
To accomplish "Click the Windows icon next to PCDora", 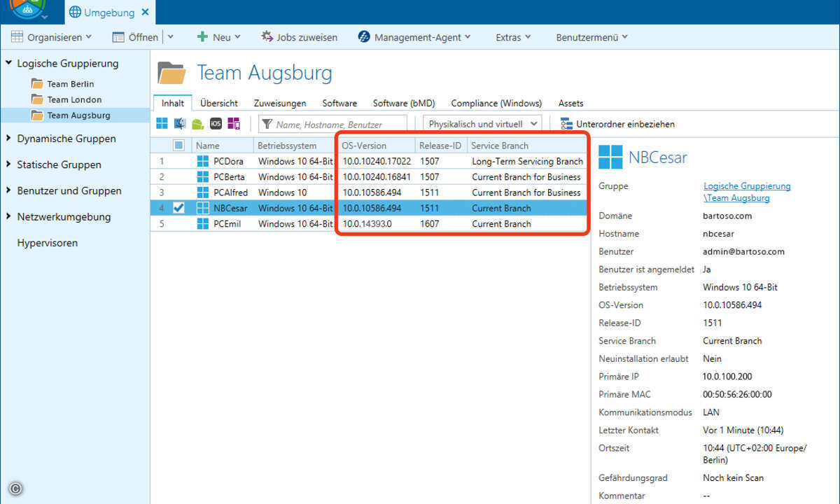I will (x=203, y=161).
